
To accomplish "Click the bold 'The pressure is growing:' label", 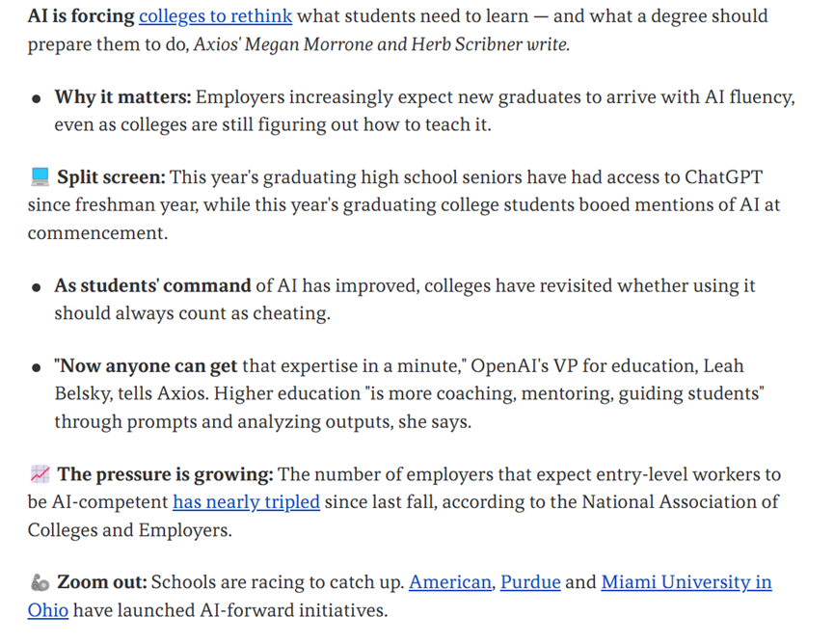I will 165,474.
